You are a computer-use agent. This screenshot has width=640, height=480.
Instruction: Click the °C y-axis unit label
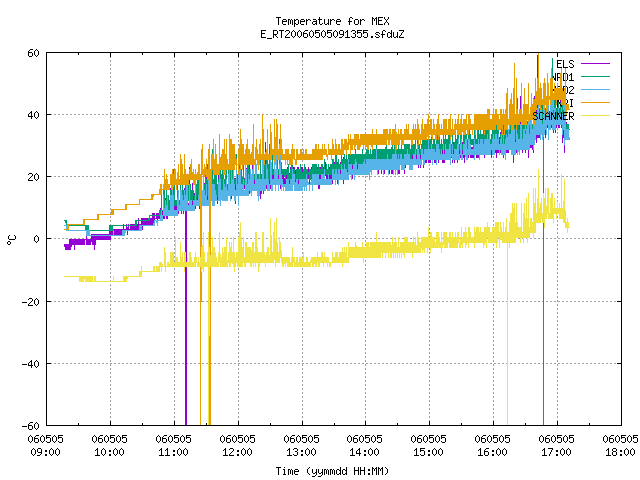click(11, 240)
